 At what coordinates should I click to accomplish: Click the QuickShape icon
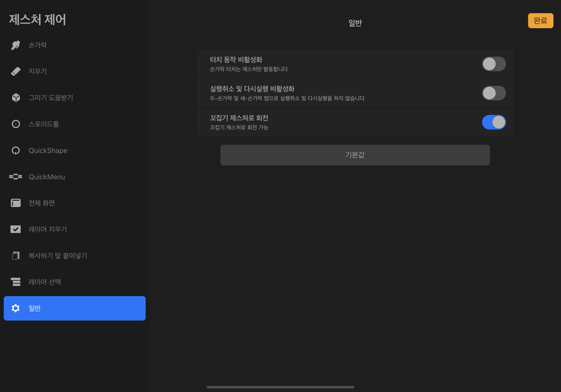16,151
